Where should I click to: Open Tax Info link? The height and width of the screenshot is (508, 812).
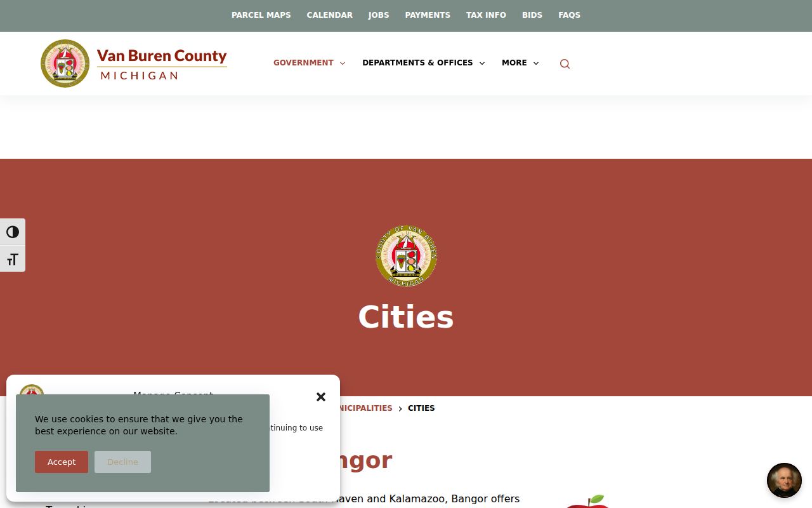click(486, 15)
